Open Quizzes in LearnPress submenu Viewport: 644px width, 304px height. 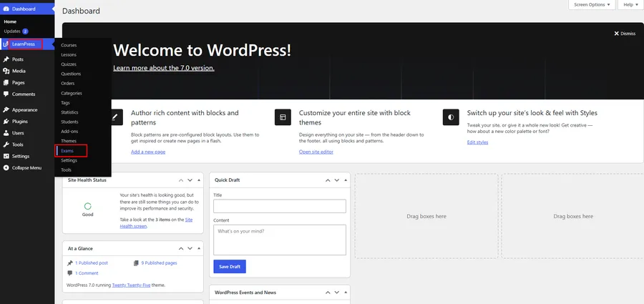(x=69, y=64)
